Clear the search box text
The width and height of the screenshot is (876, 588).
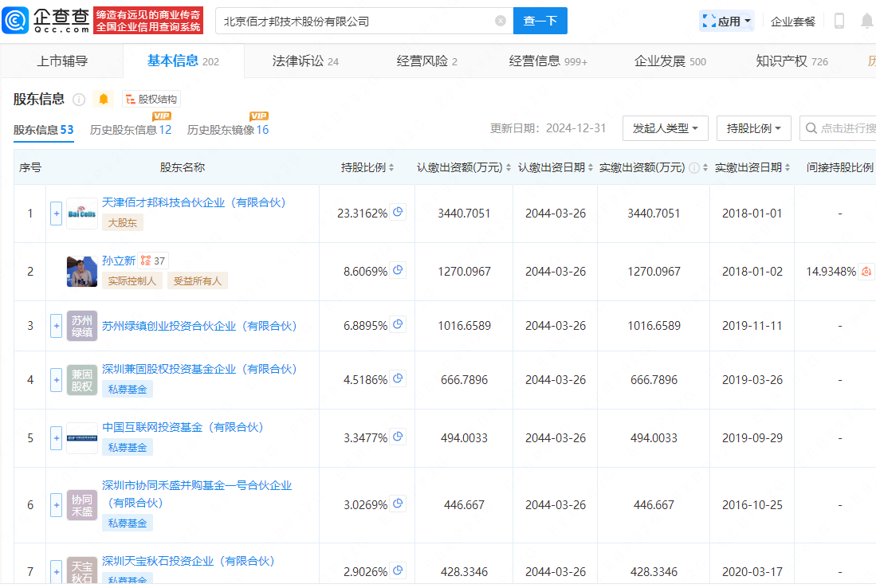pyautogui.click(x=501, y=21)
